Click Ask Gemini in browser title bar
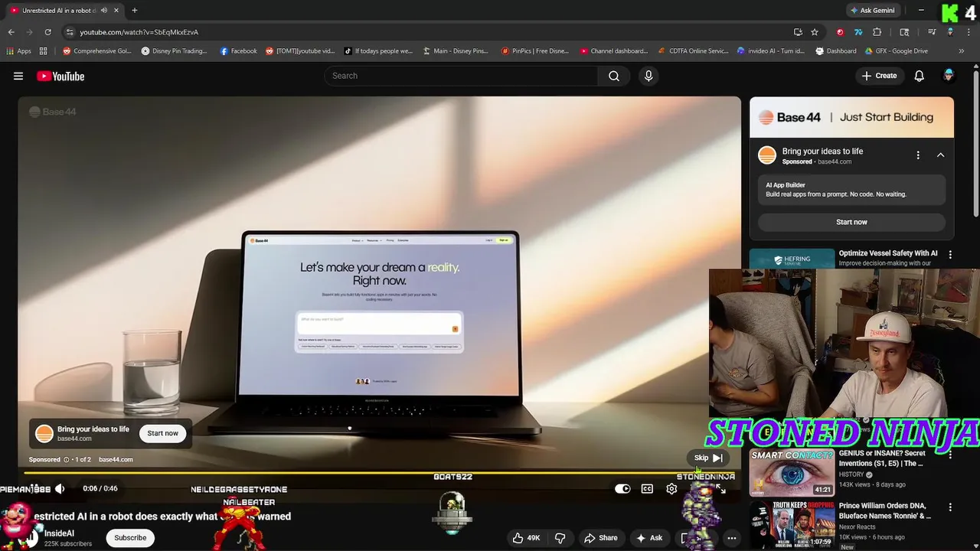 click(872, 11)
